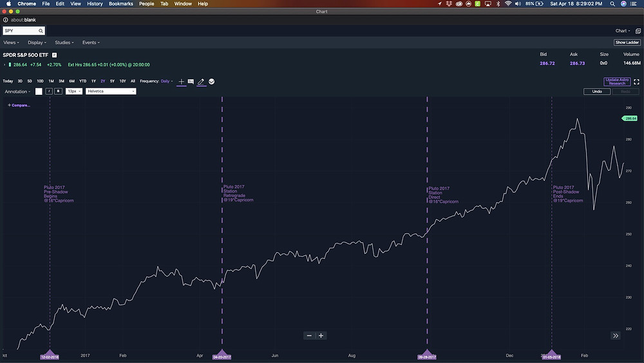Open the Wi-Fi menu
The image size is (644, 363).
[x=508, y=4]
